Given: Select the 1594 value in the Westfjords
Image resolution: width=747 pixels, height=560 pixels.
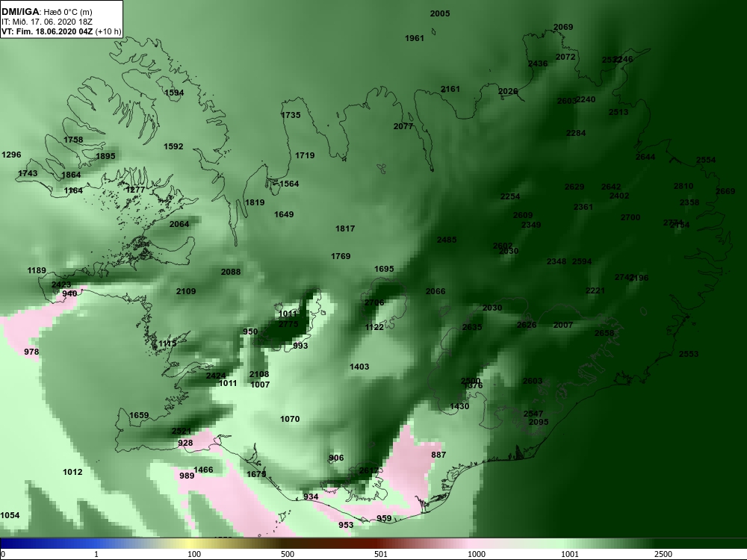Looking at the screenshot, I should (x=174, y=93).
